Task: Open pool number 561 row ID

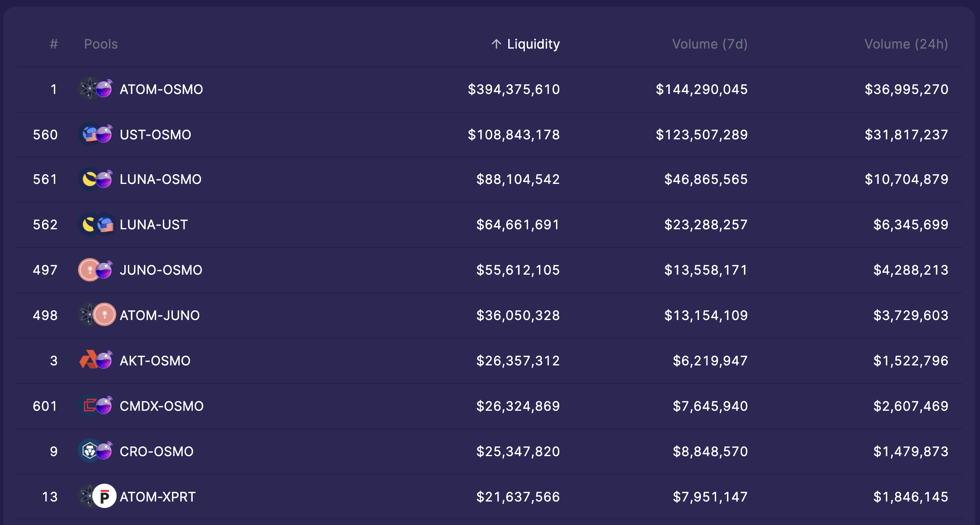Action: (x=45, y=179)
